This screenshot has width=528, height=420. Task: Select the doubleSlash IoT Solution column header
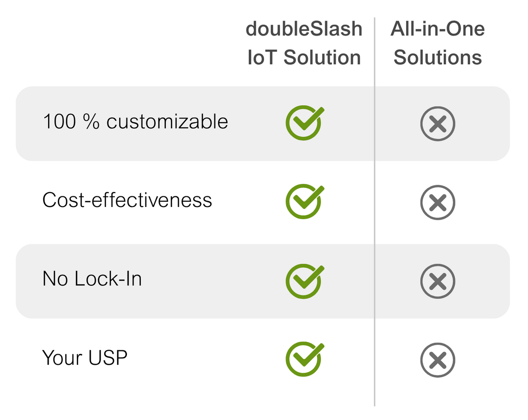(304, 43)
